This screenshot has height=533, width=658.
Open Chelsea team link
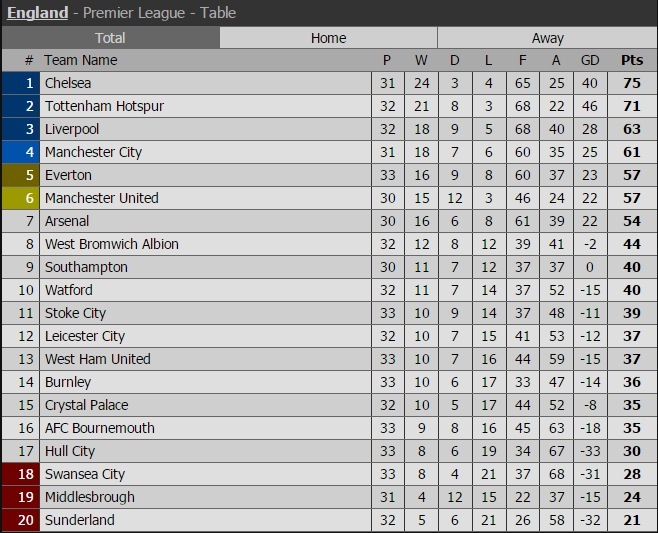tap(68, 83)
